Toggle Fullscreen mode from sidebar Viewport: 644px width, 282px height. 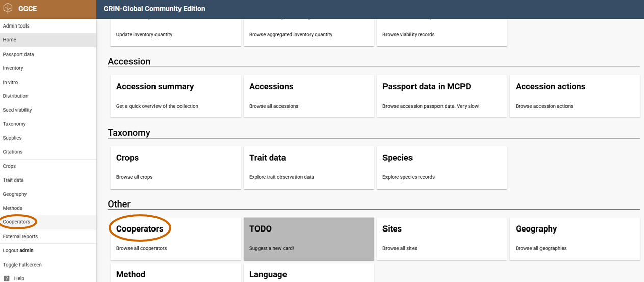click(22, 265)
